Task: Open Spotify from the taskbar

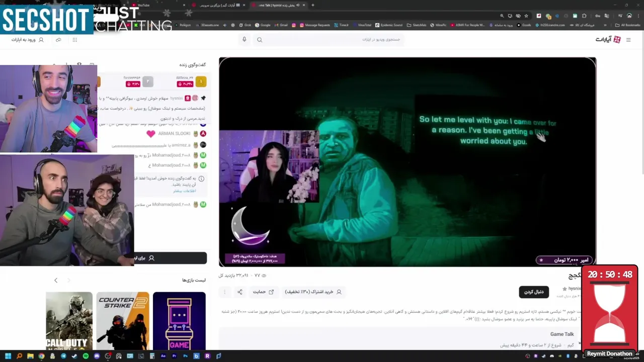Action: click(86, 356)
